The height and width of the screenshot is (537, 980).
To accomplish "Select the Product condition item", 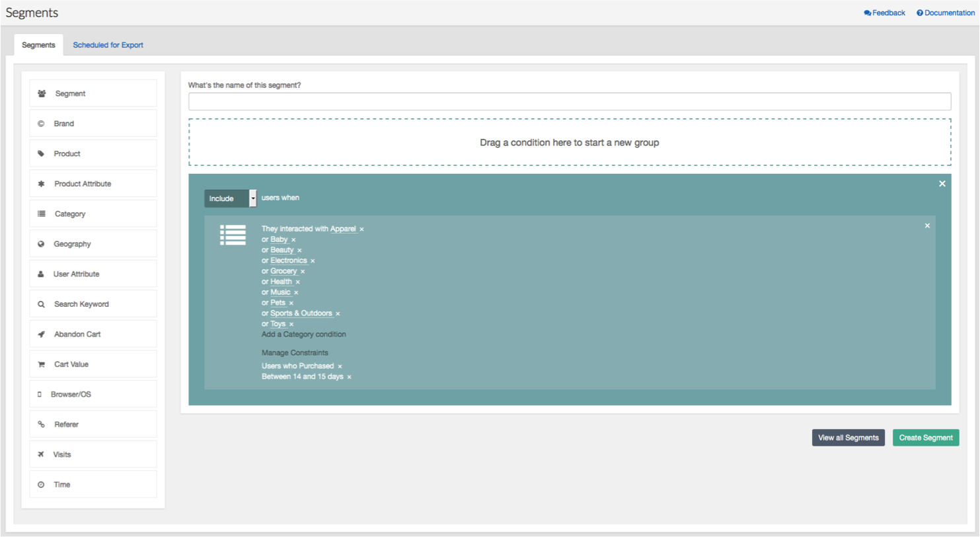I will point(93,153).
